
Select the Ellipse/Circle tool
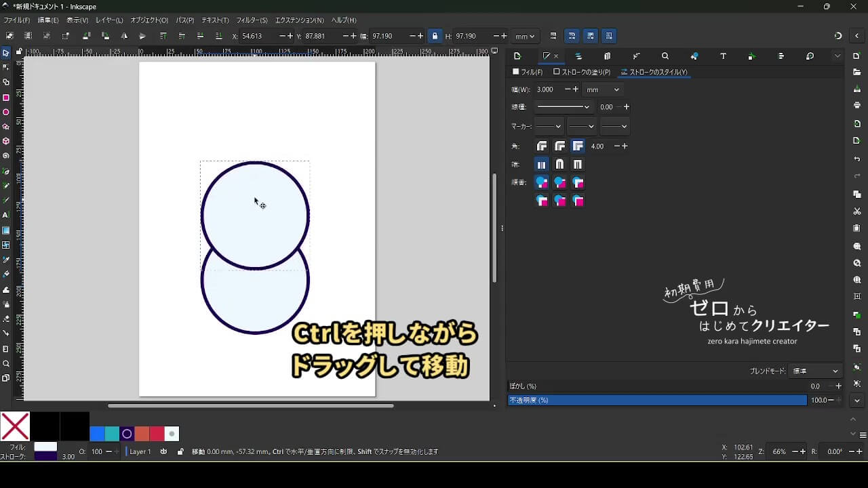6,113
